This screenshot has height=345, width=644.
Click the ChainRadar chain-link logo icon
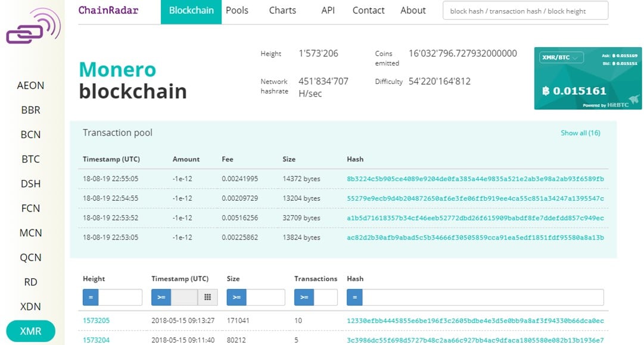[x=33, y=26]
